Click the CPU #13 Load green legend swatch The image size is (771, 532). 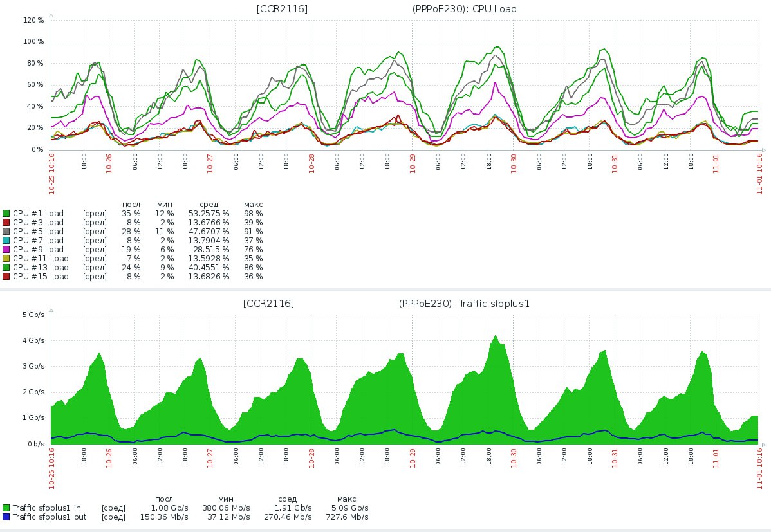(6, 268)
